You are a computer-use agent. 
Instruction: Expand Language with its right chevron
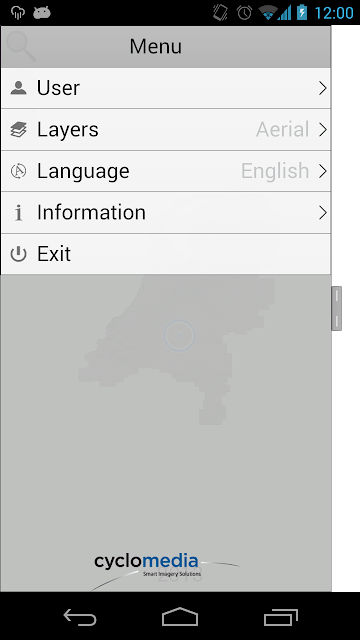[322, 171]
